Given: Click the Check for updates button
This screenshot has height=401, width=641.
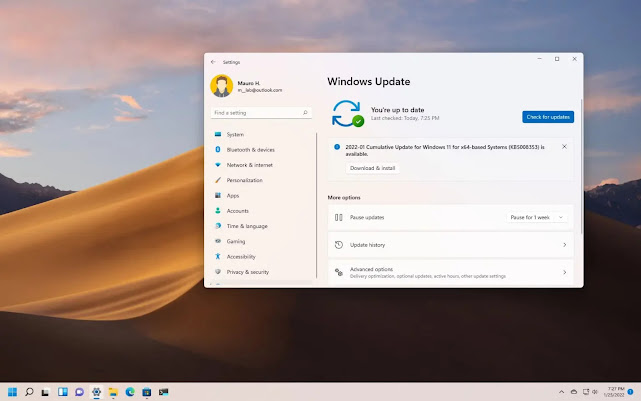Looking at the screenshot, I should click(548, 117).
